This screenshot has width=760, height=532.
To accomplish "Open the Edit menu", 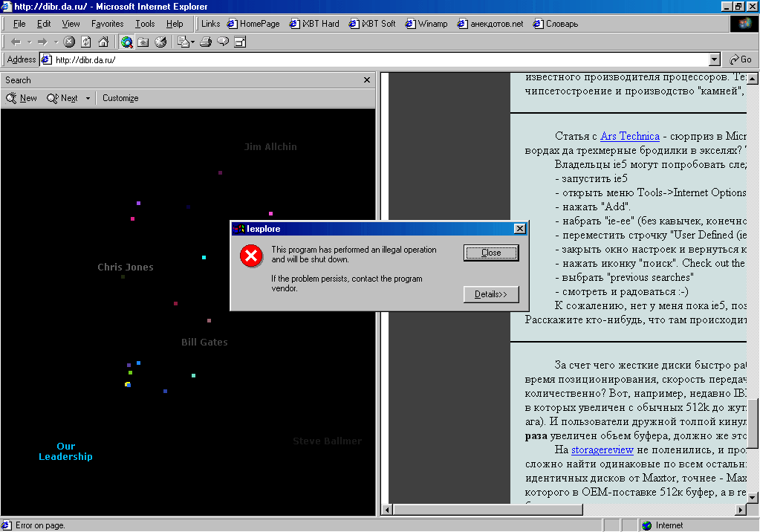I will [x=44, y=24].
